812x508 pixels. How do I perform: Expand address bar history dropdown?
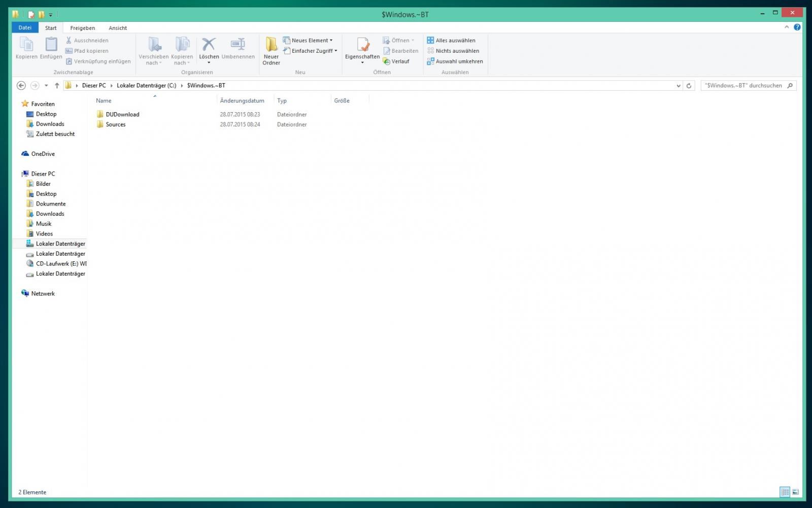(679, 86)
